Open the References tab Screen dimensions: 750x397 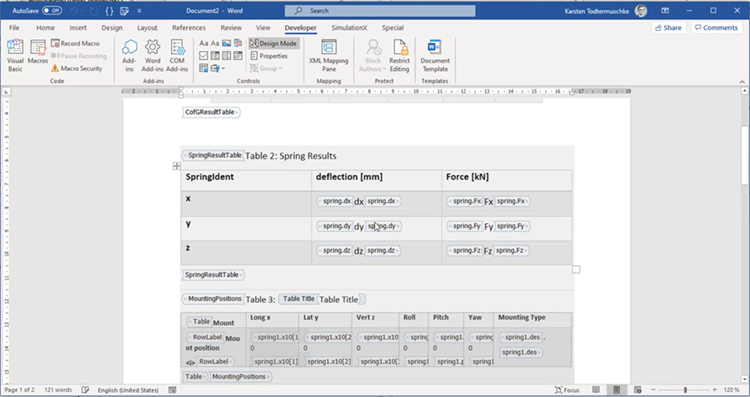click(189, 28)
